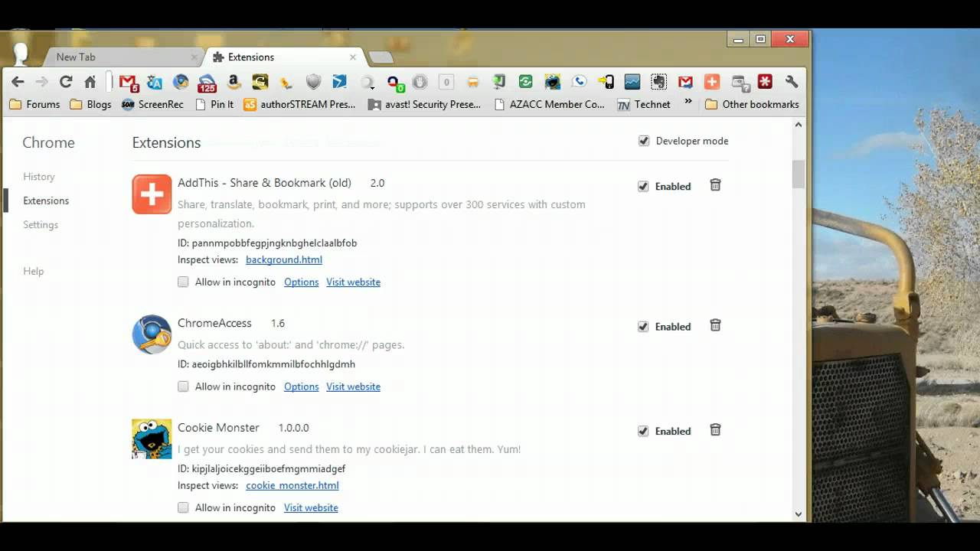The width and height of the screenshot is (980, 551).
Task: Open the red asterisk LastPass icon
Action: (765, 82)
